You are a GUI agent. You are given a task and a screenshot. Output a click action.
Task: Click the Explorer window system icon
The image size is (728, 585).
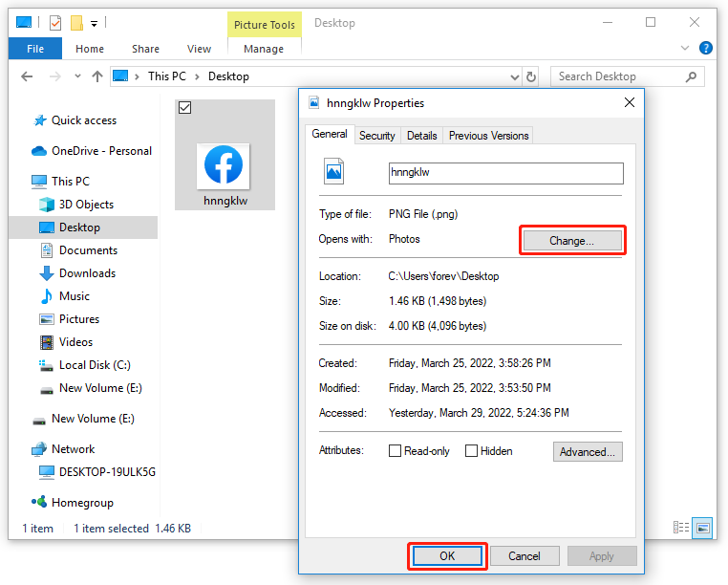(24, 22)
